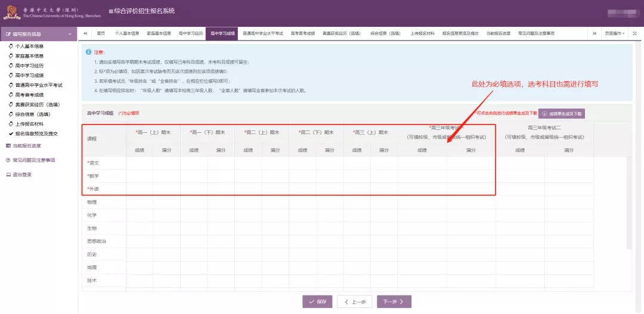The image size is (644, 314).
Task: Click the 下一步 next step button
Action: pos(394,301)
